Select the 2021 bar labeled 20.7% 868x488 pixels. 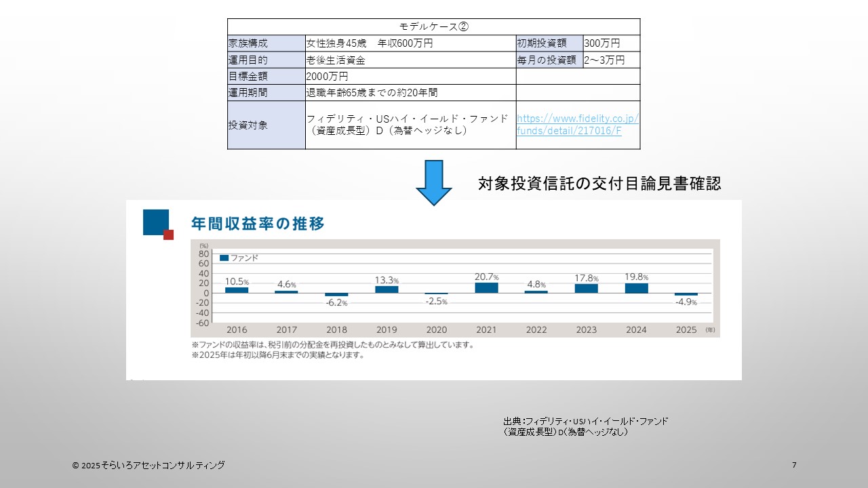pyautogui.click(x=486, y=287)
